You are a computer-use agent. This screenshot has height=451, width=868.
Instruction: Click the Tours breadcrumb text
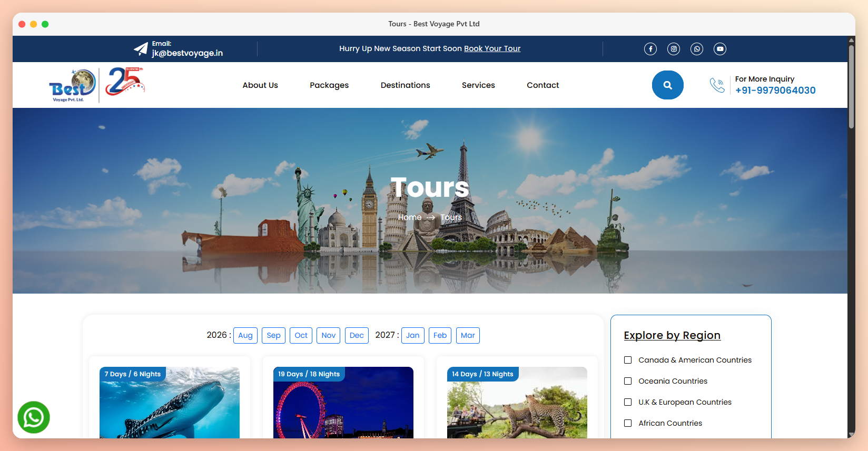coord(451,217)
